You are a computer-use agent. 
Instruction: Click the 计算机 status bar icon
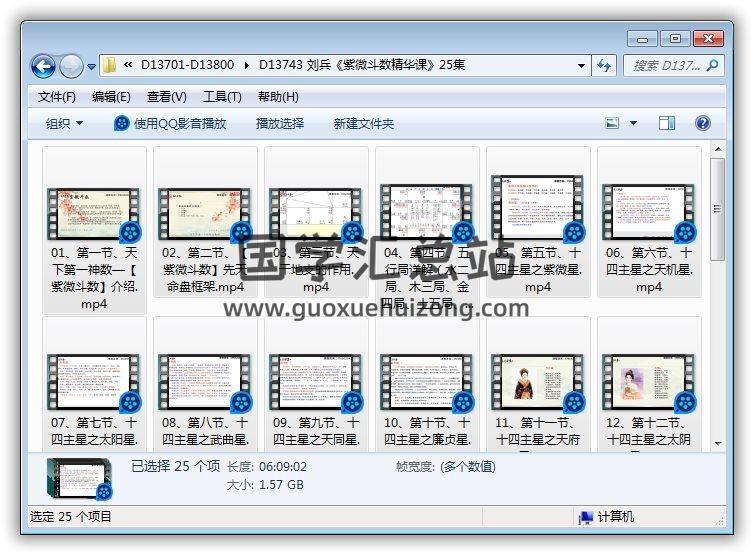[586, 517]
